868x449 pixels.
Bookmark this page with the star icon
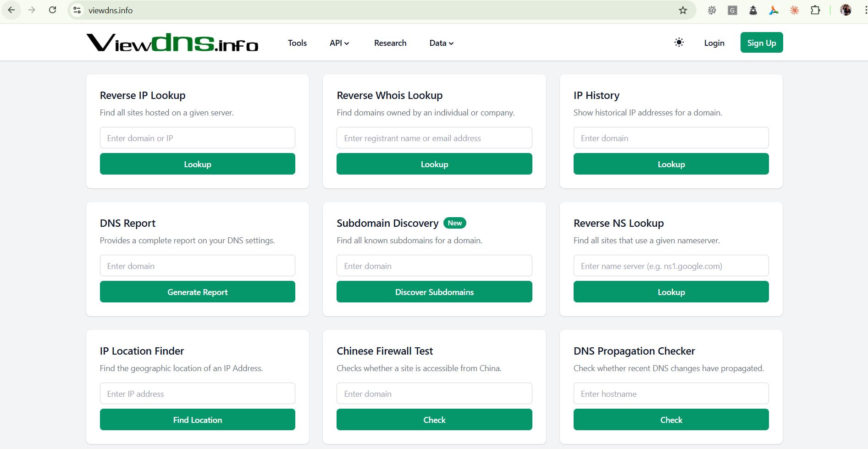(683, 10)
